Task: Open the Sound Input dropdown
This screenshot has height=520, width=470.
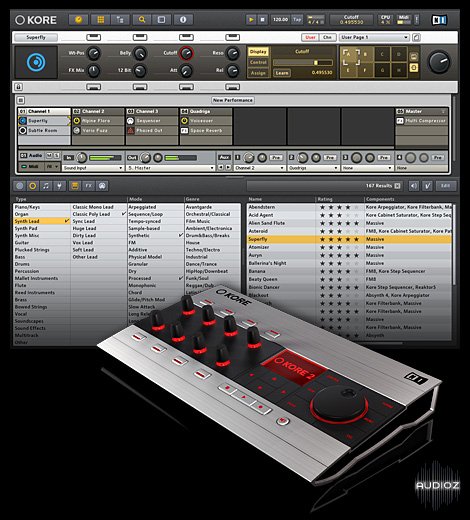Action: [93, 168]
